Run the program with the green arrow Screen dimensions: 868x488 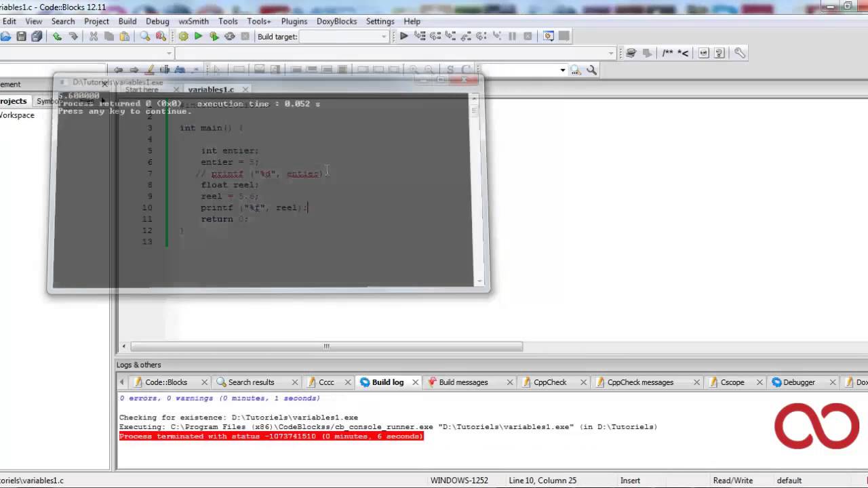point(199,37)
